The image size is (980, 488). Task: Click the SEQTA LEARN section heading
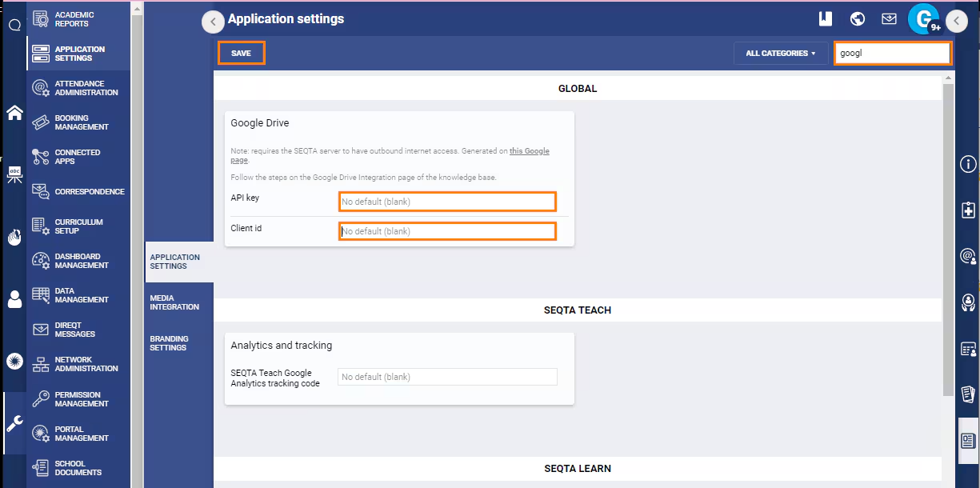578,469
